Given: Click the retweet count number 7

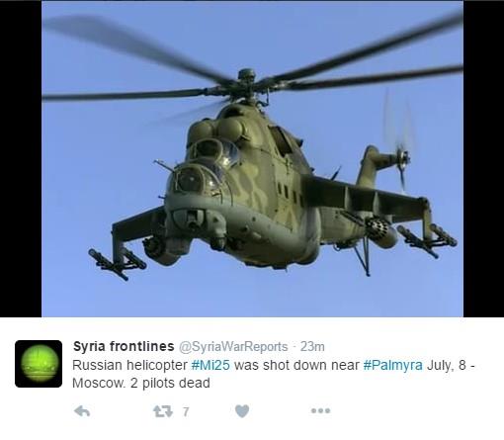Looking at the screenshot, I should point(186,411).
